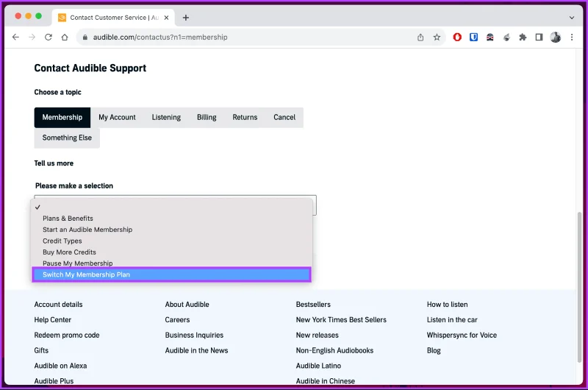Open the Chrome profile avatar

[556, 38]
